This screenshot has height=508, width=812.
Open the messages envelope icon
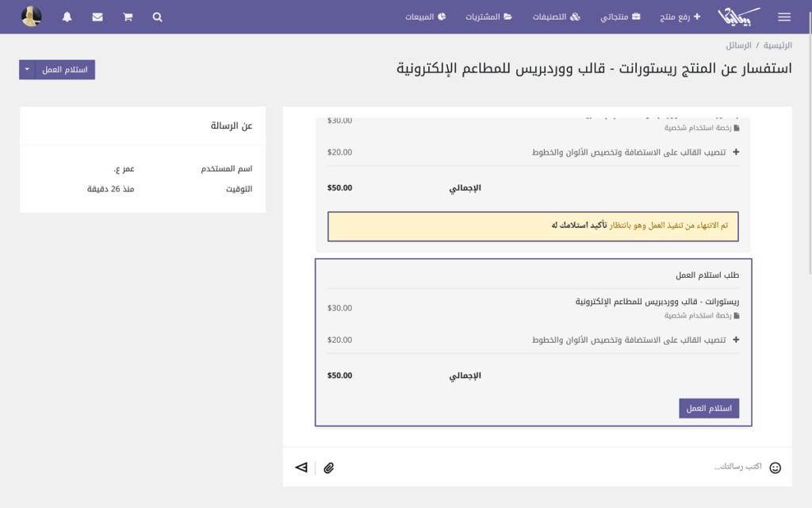(98, 17)
